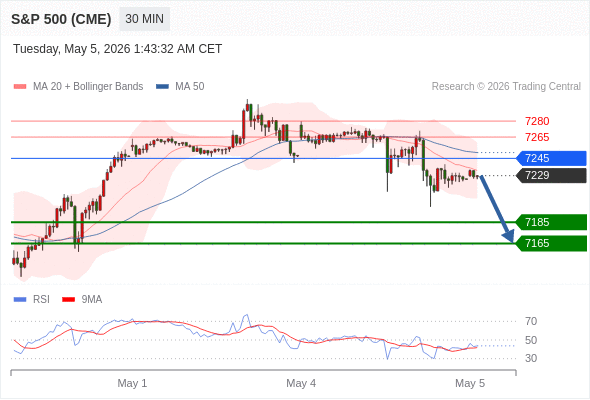
Task: Select the black 7229 current price tag
Action: 551,175
